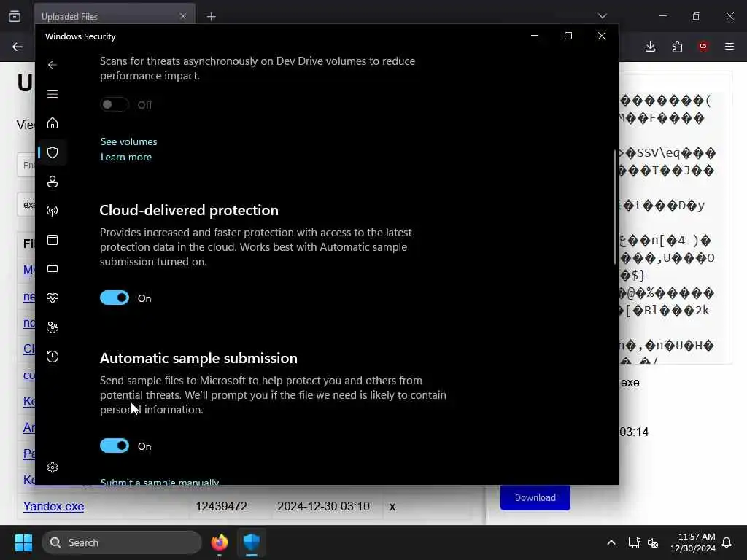Viewport: 747px width, 560px height.
Task: Open the Learn more link
Action: (x=126, y=157)
